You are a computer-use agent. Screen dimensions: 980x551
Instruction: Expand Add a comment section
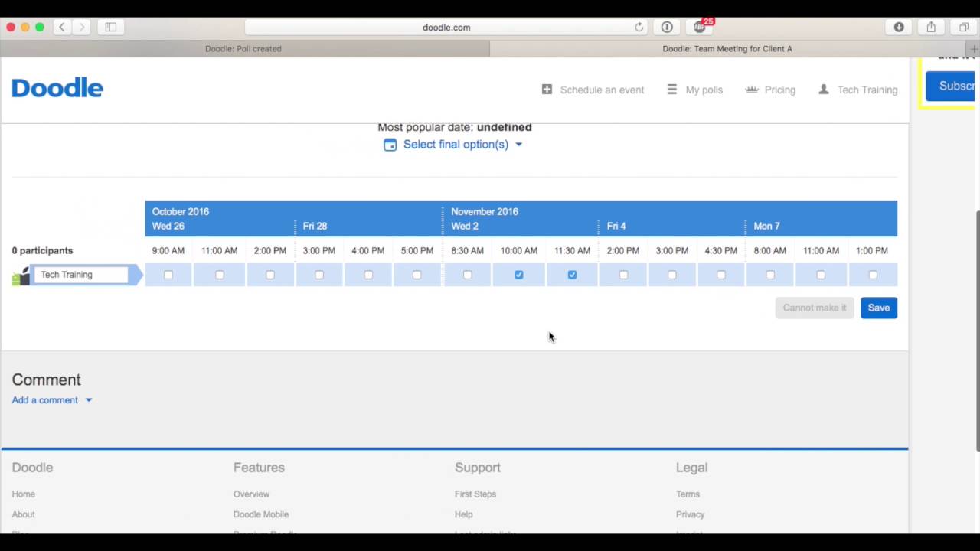52,400
